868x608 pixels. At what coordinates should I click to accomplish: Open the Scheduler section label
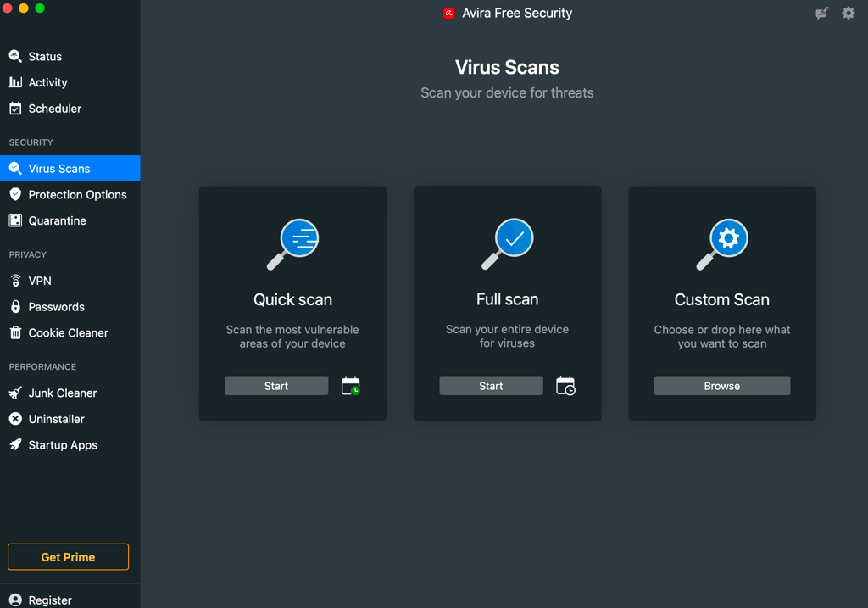coord(55,109)
